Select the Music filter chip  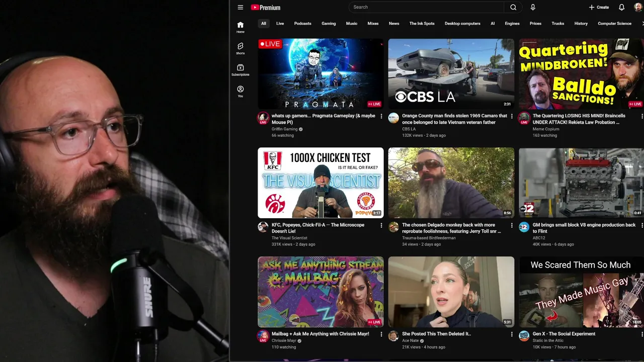352,24
